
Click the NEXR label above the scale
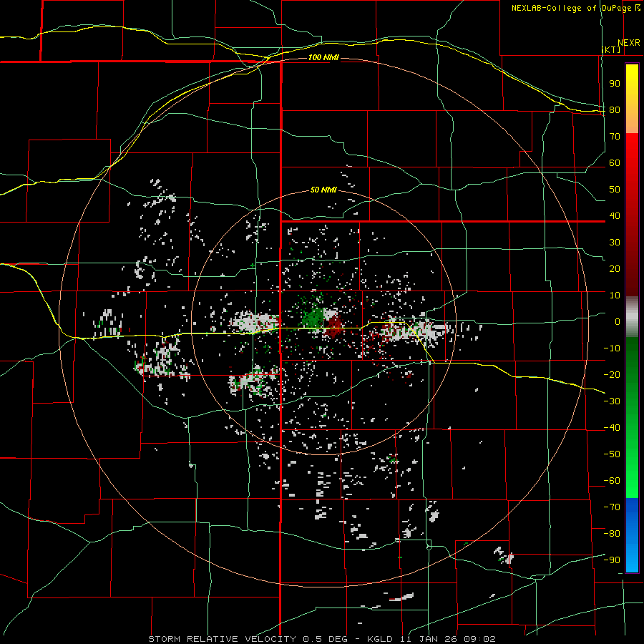point(629,43)
